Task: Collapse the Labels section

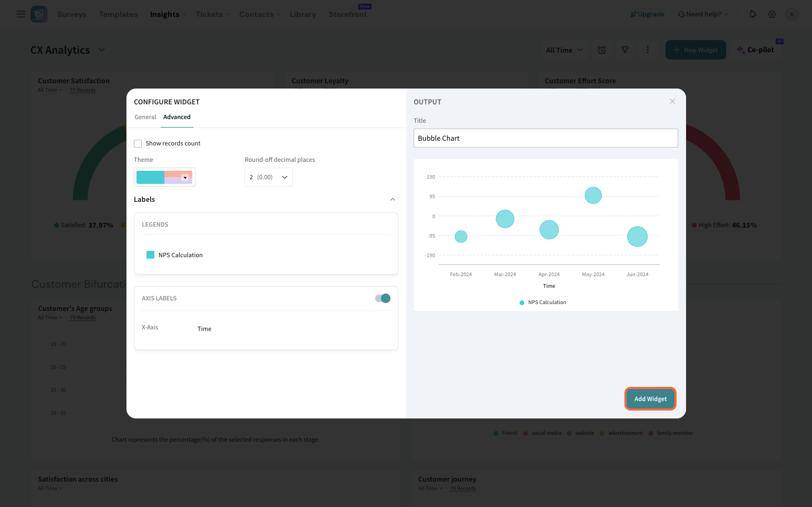Action: pyautogui.click(x=393, y=200)
